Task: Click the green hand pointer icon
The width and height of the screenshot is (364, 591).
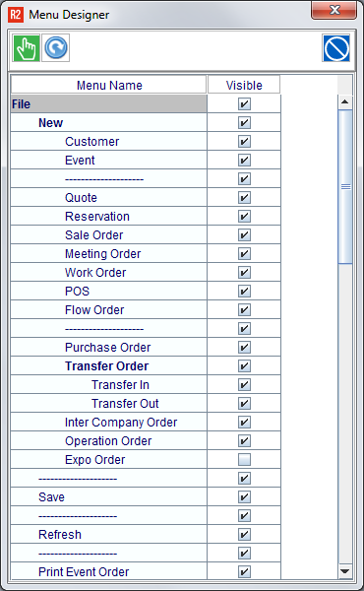Action: click(x=27, y=48)
